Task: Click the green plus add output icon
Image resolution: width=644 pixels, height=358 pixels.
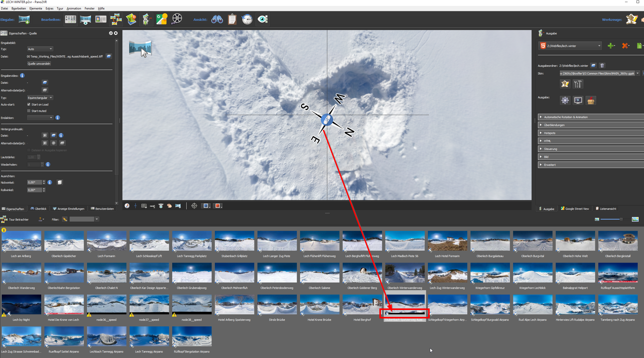Action: pos(611,46)
